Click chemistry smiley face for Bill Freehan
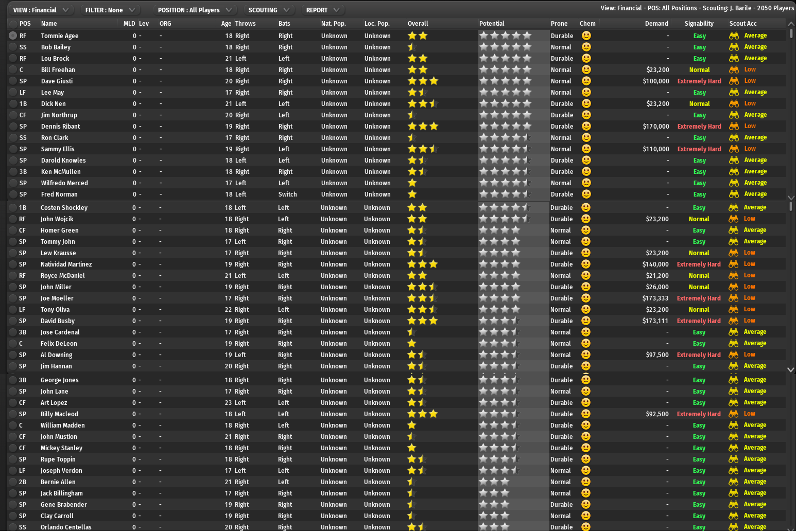The image size is (797, 532). click(586, 70)
